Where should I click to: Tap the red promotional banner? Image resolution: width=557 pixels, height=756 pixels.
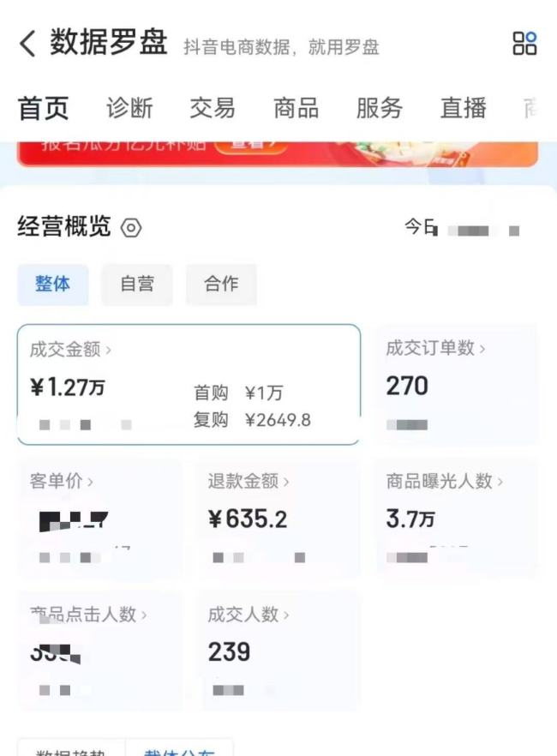[278, 151]
